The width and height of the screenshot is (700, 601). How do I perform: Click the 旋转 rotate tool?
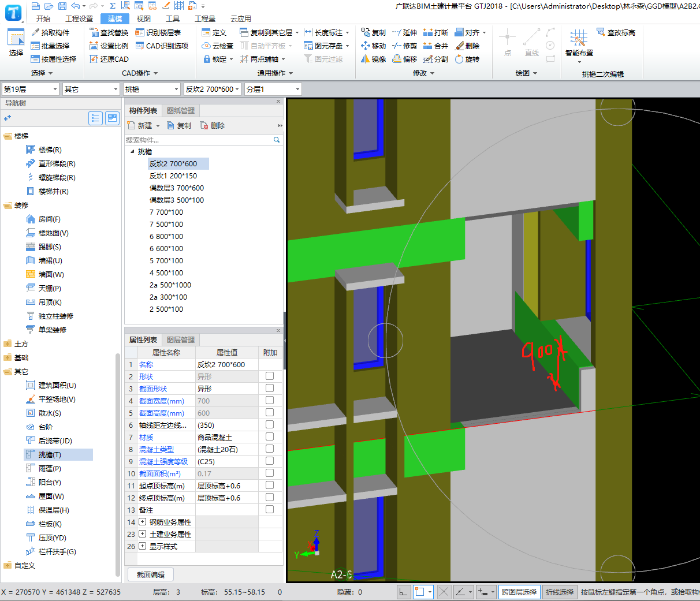coord(467,59)
